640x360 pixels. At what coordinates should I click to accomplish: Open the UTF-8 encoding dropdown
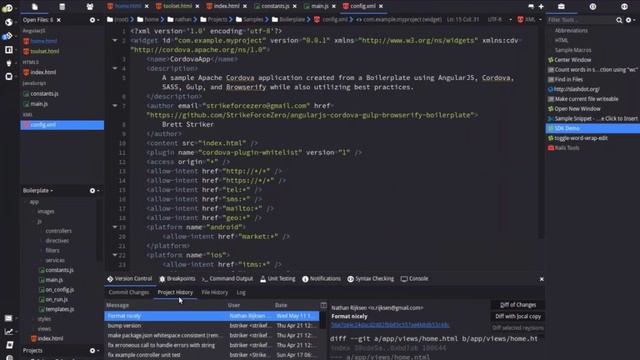pyautogui.click(x=499, y=20)
